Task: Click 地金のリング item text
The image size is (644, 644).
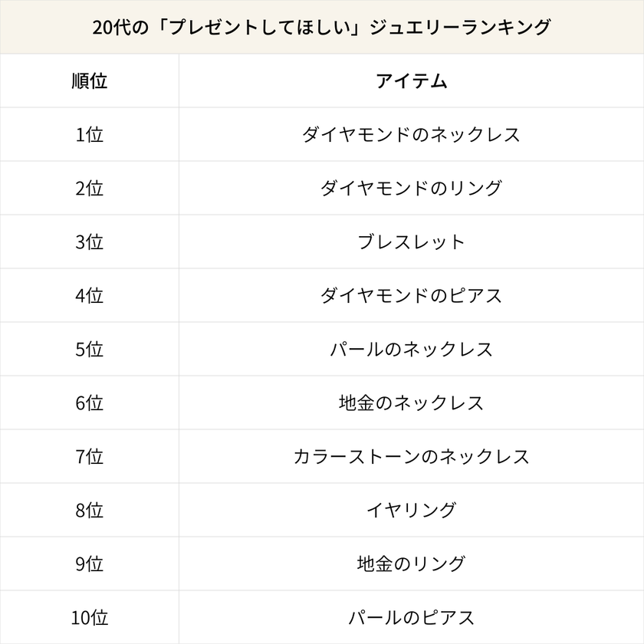Action: tap(411, 564)
